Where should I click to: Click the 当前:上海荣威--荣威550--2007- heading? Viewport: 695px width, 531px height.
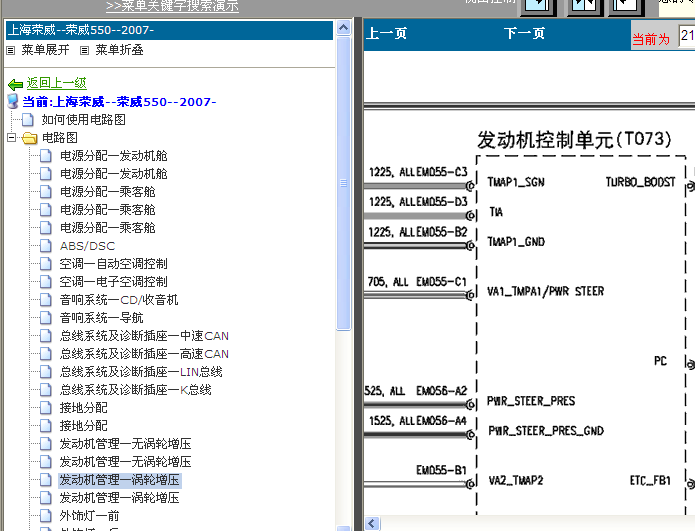(x=119, y=102)
